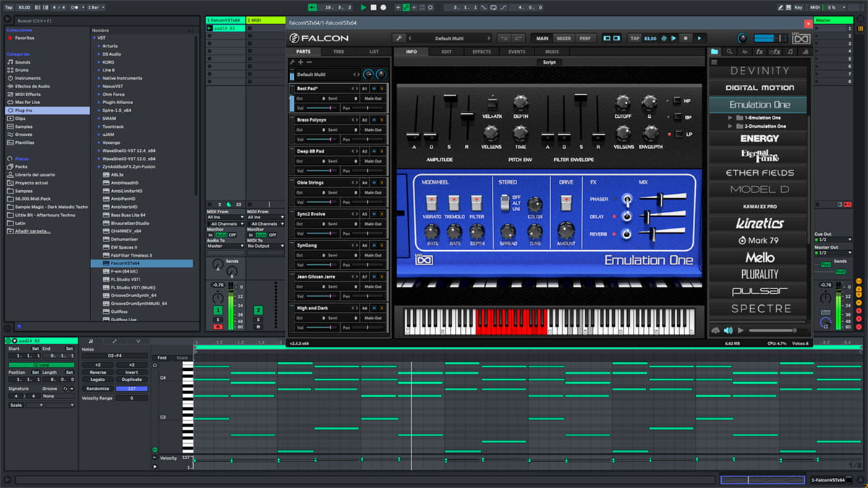Click Falcon browser folder icon
This screenshot has width=868, height=488.
click(715, 52)
